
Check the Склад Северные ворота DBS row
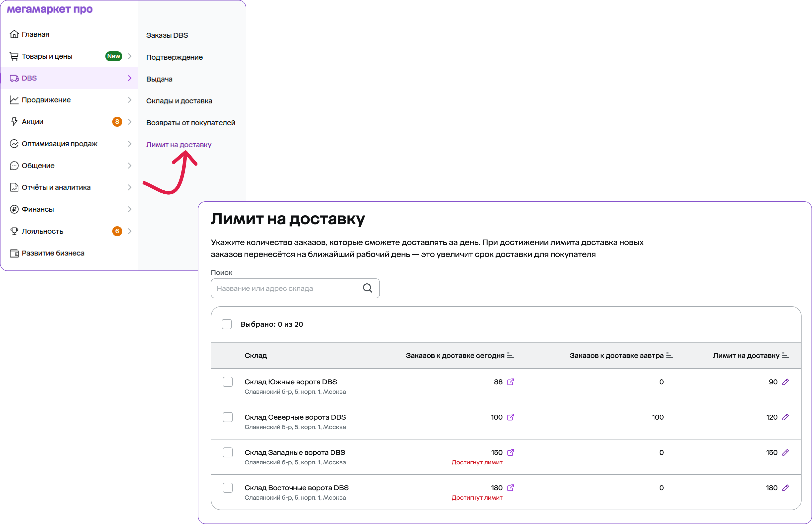coord(228,417)
